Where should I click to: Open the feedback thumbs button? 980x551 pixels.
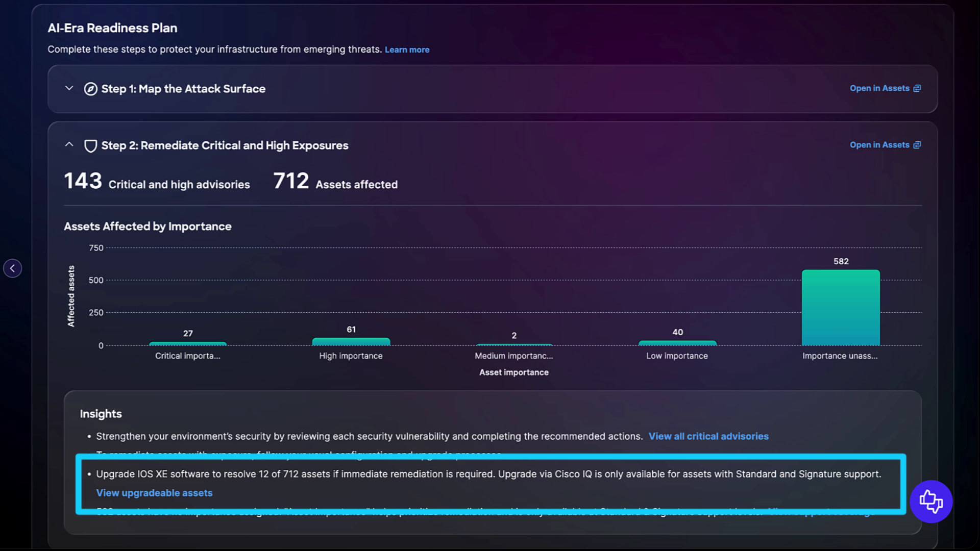(931, 502)
